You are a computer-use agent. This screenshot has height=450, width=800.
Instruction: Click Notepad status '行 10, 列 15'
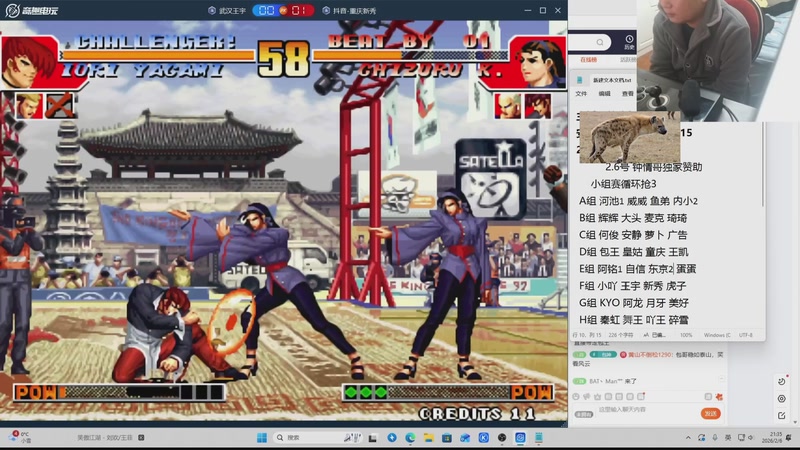coord(587,335)
